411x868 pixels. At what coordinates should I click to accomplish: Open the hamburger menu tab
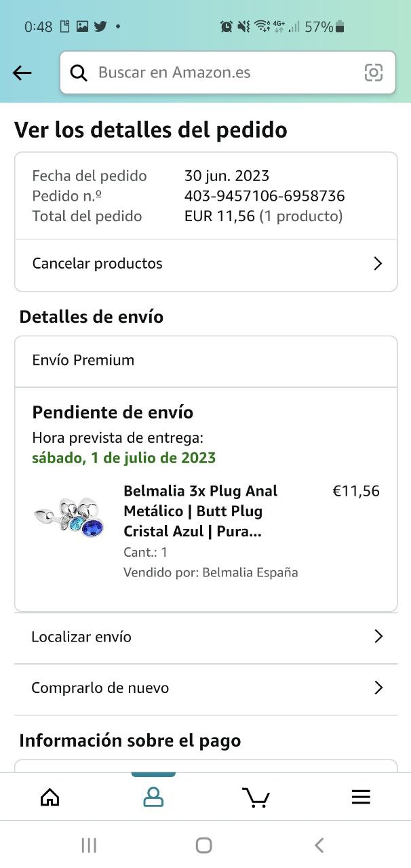(361, 797)
